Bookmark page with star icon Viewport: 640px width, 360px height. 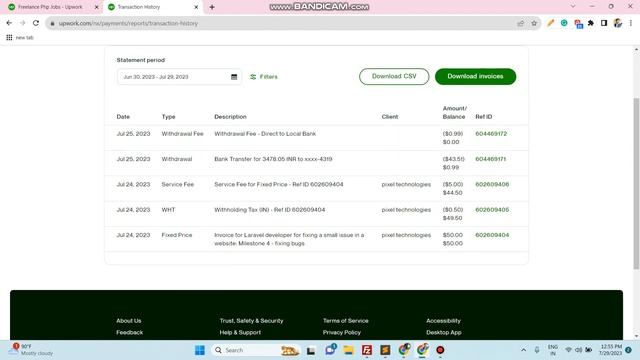[534, 23]
